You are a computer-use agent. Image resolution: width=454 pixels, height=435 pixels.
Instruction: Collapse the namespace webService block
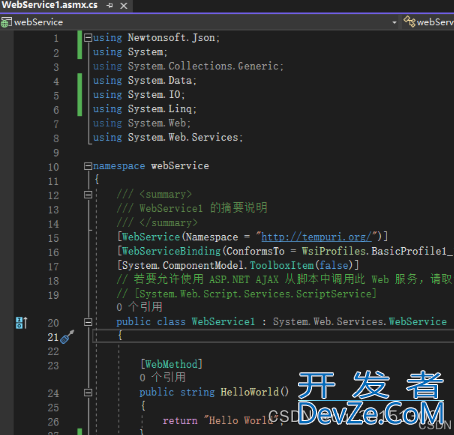(88, 166)
